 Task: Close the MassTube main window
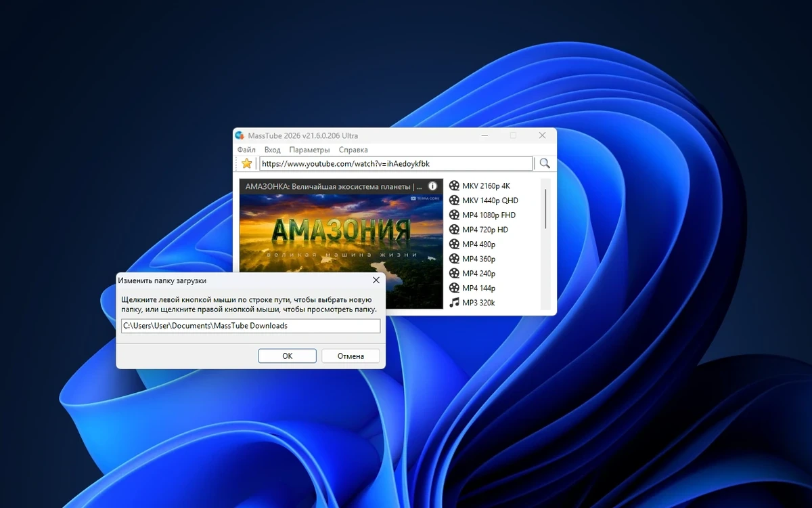tap(542, 135)
